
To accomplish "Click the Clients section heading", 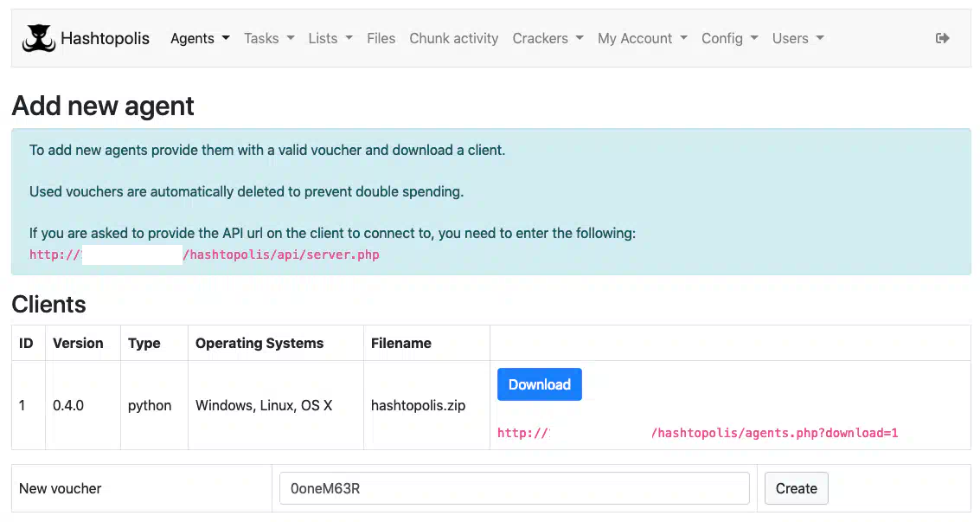I will 48,305.
